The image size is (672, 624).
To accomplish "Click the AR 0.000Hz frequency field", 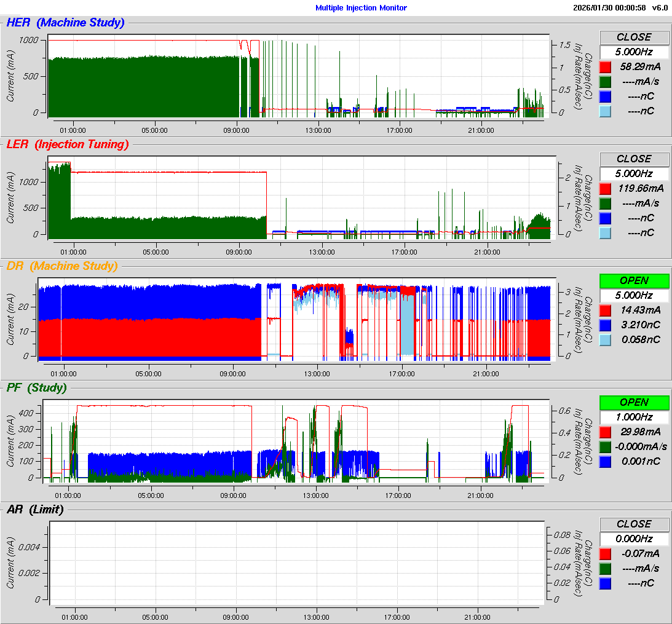I will [634, 539].
